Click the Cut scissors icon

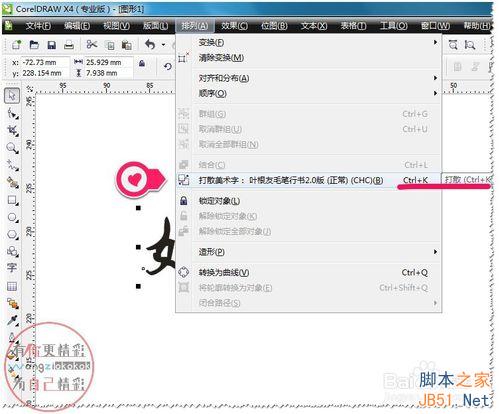[x=92, y=44]
